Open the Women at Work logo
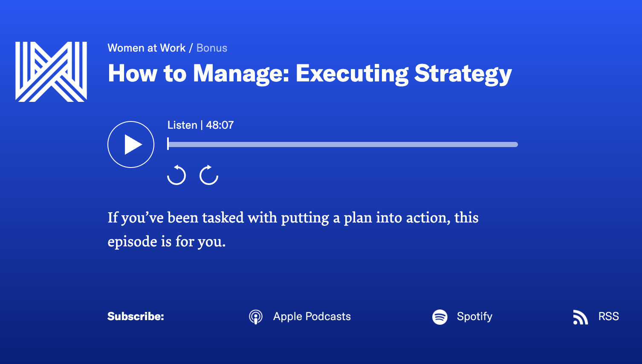The height and width of the screenshot is (364, 642). (x=51, y=72)
